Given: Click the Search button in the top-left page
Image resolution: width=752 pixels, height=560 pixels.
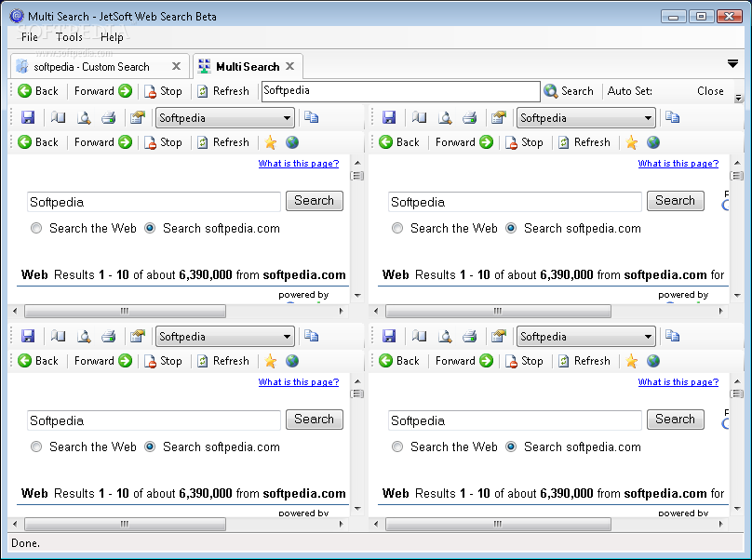Looking at the screenshot, I should pyautogui.click(x=315, y=200).
